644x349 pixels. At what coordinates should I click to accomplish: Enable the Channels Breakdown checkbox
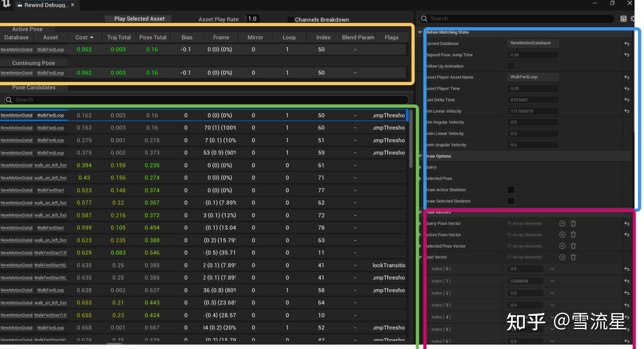point(290,20)
